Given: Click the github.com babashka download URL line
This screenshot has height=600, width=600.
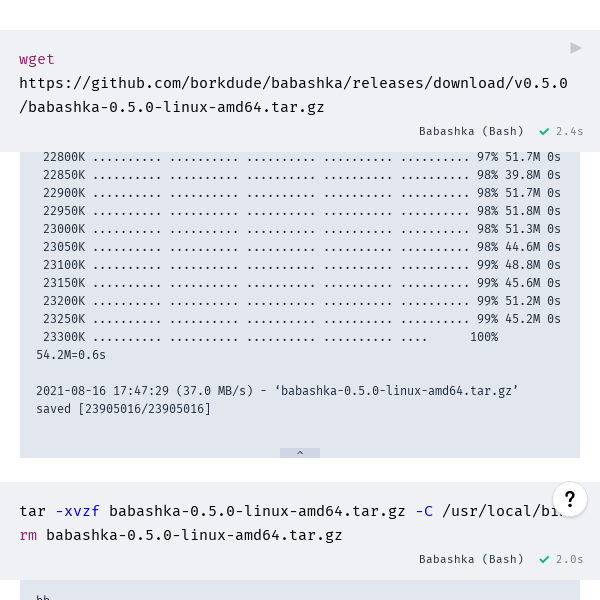Looking at the screenshot, I should tap(293, 83).
